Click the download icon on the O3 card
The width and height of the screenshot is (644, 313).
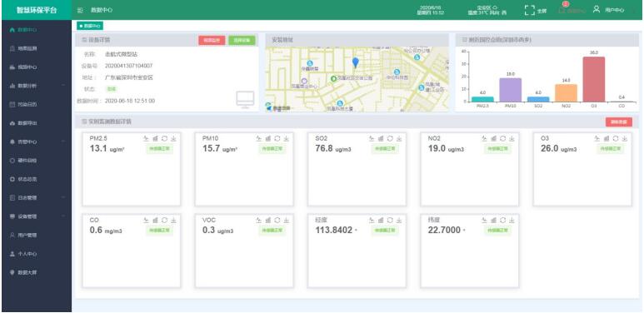coord(624,139)
